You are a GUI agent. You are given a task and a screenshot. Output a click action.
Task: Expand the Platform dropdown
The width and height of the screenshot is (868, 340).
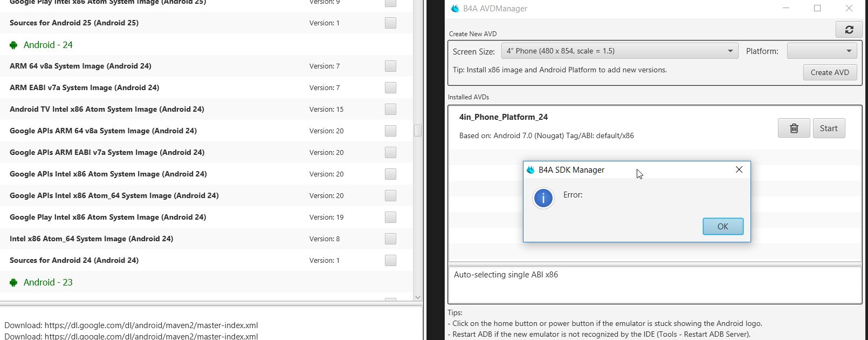821,51
